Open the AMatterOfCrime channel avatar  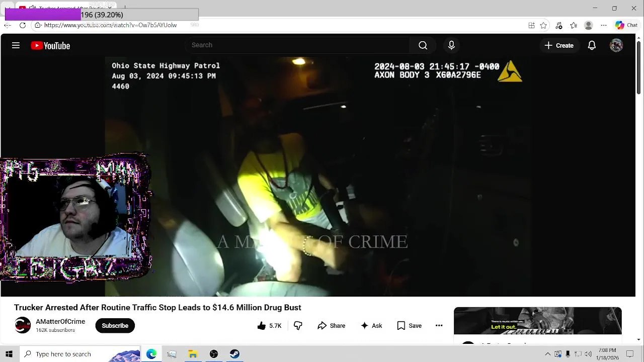click(x=23, y=325)
